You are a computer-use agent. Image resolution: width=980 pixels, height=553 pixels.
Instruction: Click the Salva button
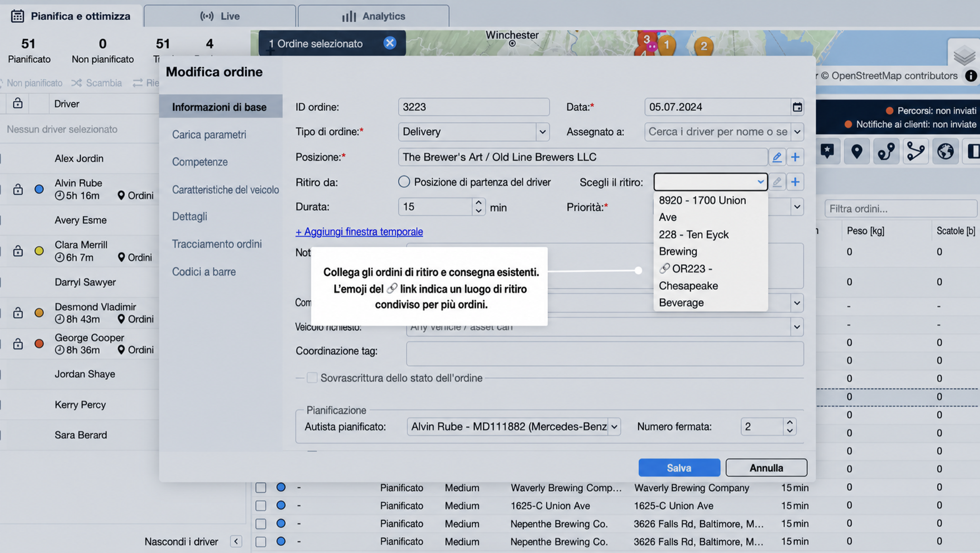click(679, 467)
